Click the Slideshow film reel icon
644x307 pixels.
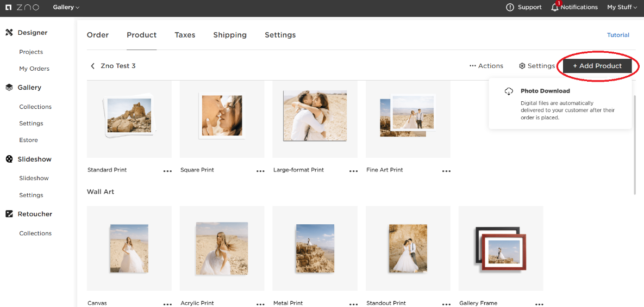click(9, 159)
